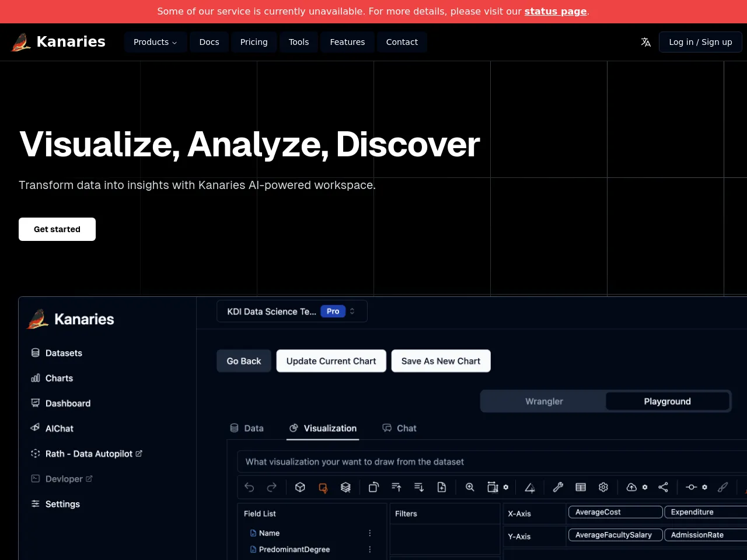Screen dimensions: 747x560
Task: Click the stack layers toolbar icon
Action: coord(345,487)
